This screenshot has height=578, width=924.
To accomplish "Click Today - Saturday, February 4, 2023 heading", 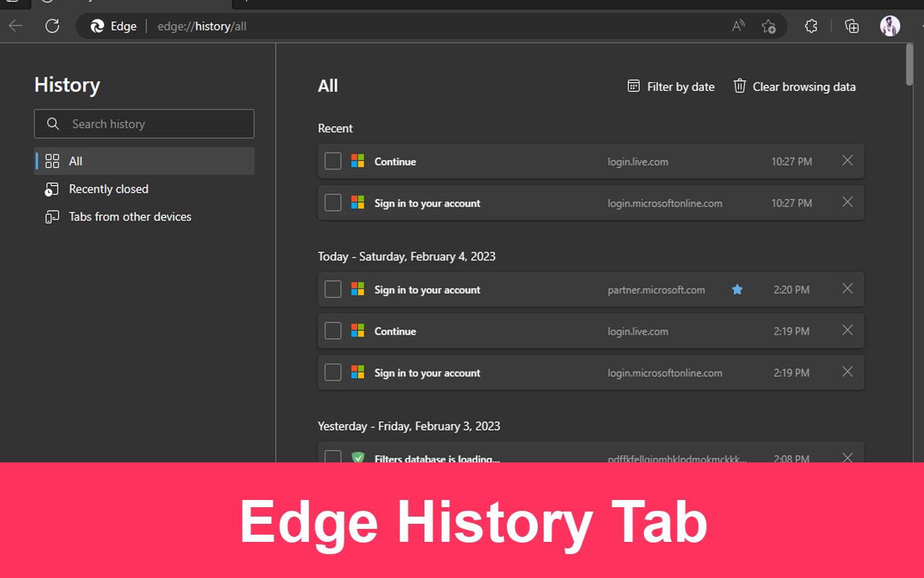I will click(406, 256).
